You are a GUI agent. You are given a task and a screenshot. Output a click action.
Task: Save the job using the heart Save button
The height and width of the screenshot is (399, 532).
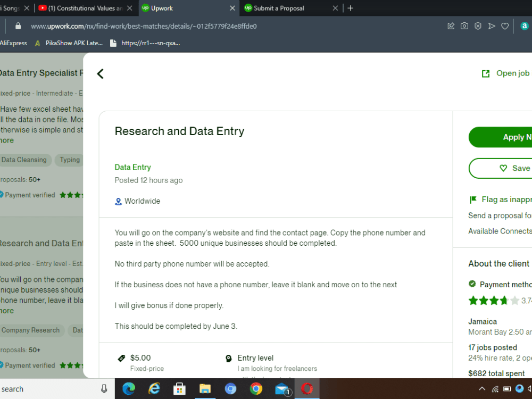pos(511,168)
